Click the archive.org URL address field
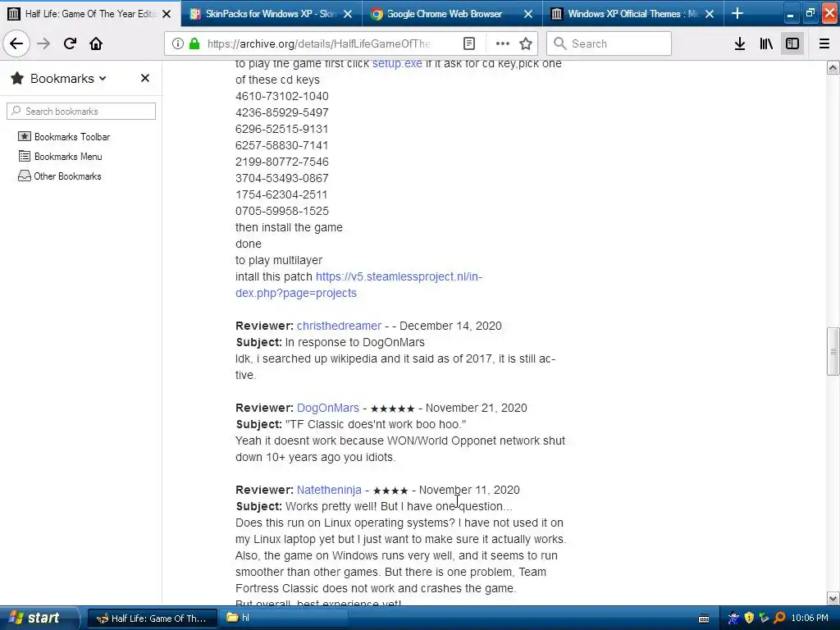 319,43
